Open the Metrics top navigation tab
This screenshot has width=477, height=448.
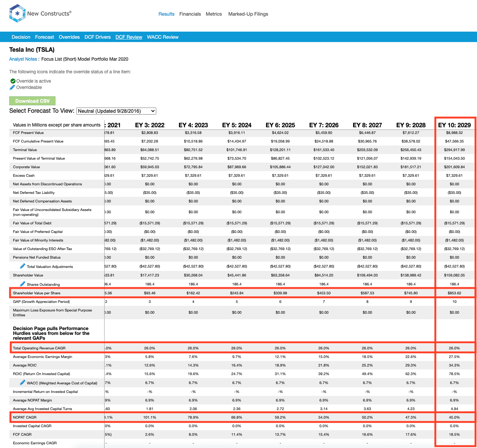coord(214,14)
